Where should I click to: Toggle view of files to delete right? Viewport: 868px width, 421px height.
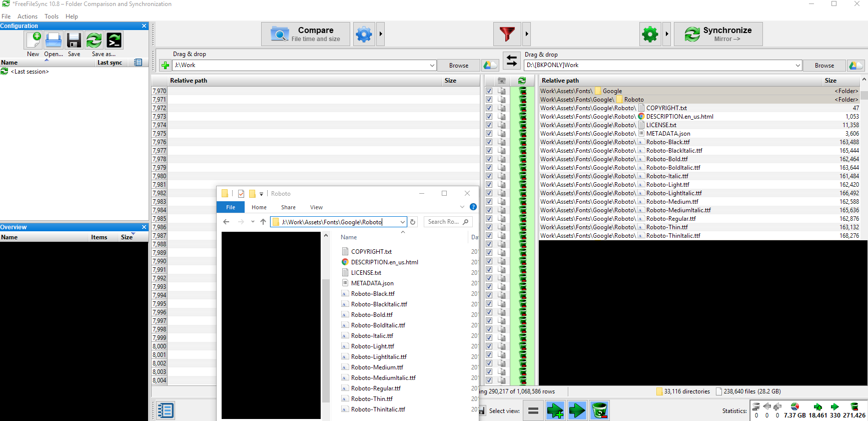(599, 410)
